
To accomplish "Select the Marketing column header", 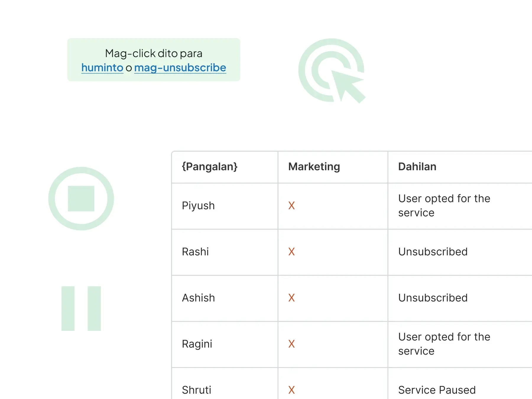I will click(314, 167).
